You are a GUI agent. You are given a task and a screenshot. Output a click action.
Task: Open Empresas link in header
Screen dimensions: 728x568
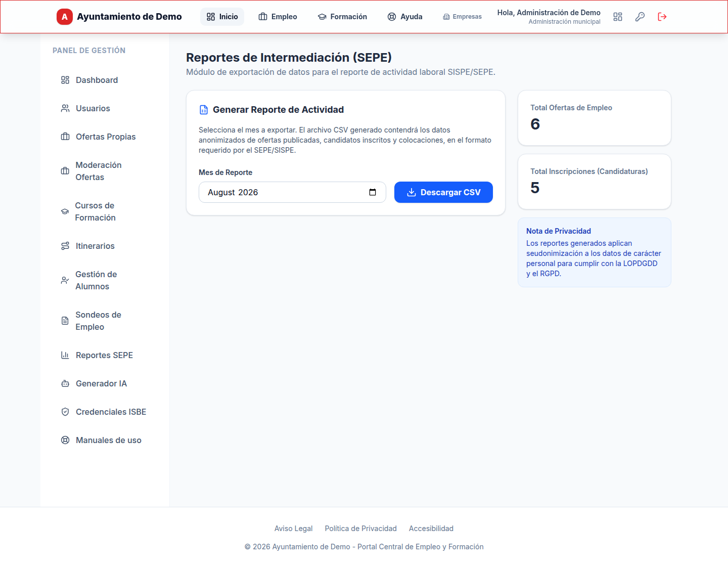(x=462, y=17)
